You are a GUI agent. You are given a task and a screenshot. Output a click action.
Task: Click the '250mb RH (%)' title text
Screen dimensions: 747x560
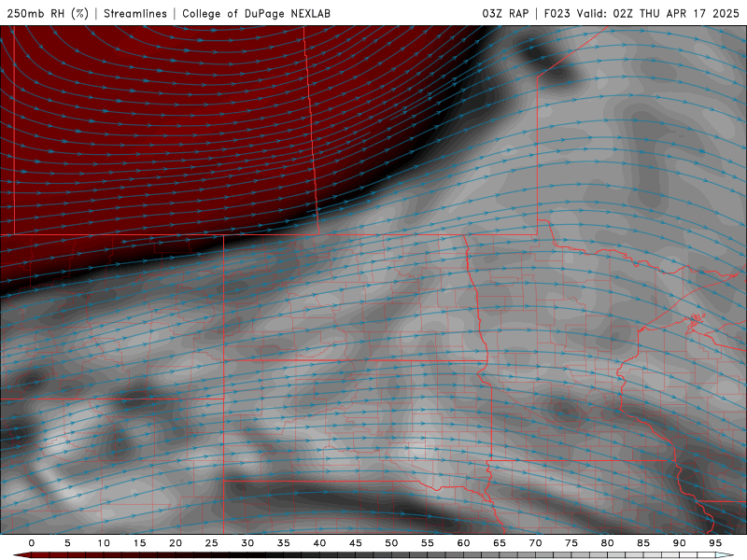[49, 13]
